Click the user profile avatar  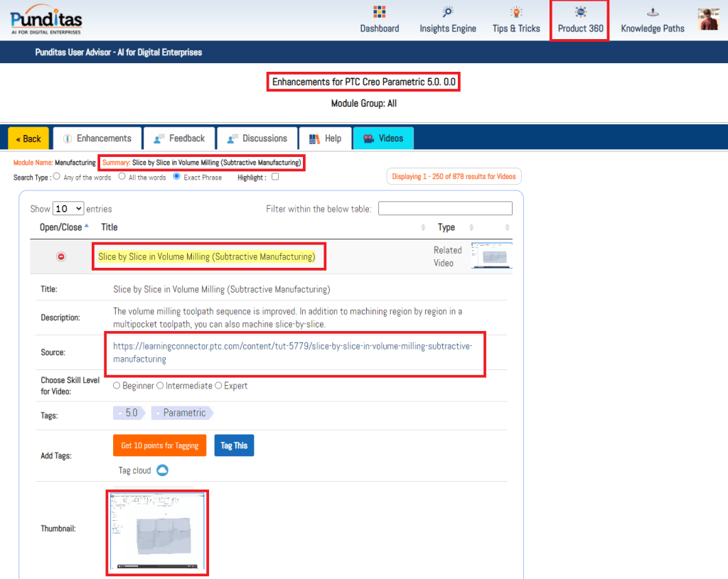point(708,19)
